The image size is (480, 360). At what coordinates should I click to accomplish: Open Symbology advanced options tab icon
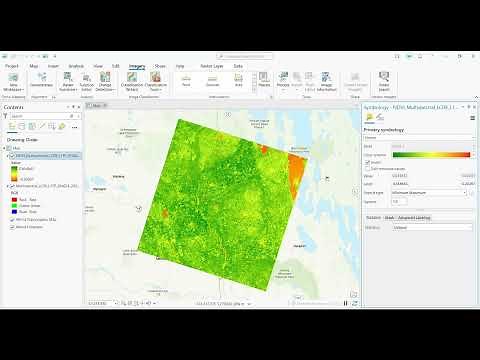pos(380,117)
